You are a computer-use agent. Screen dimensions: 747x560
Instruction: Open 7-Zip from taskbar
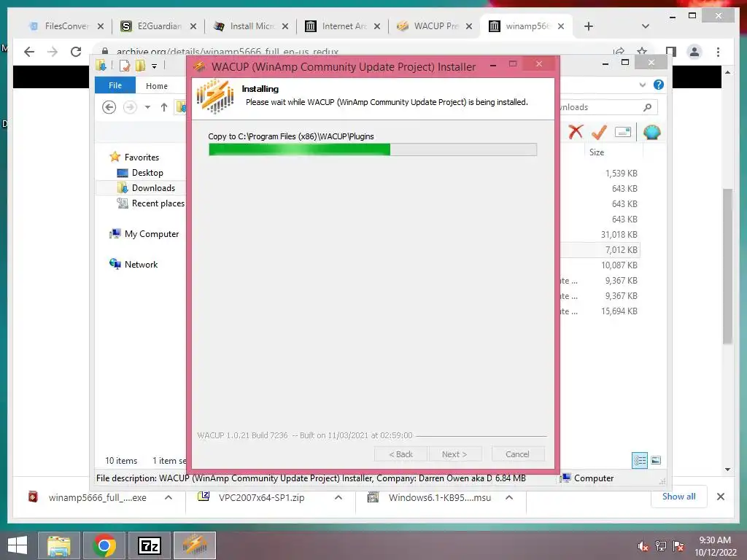click(x=149, y=545)
